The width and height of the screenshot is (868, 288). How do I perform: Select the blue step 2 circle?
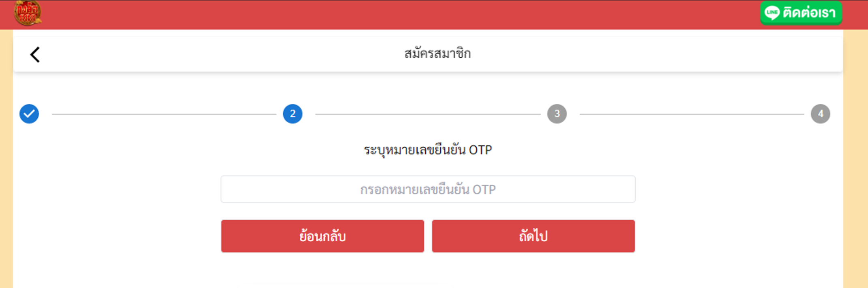click(293, 114)
